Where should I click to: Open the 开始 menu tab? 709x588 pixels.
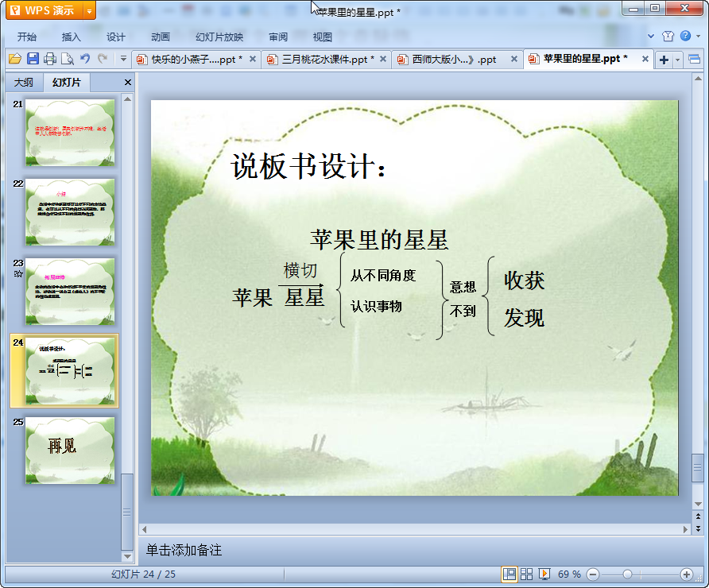pyautogui.click(x=27, y=37)
